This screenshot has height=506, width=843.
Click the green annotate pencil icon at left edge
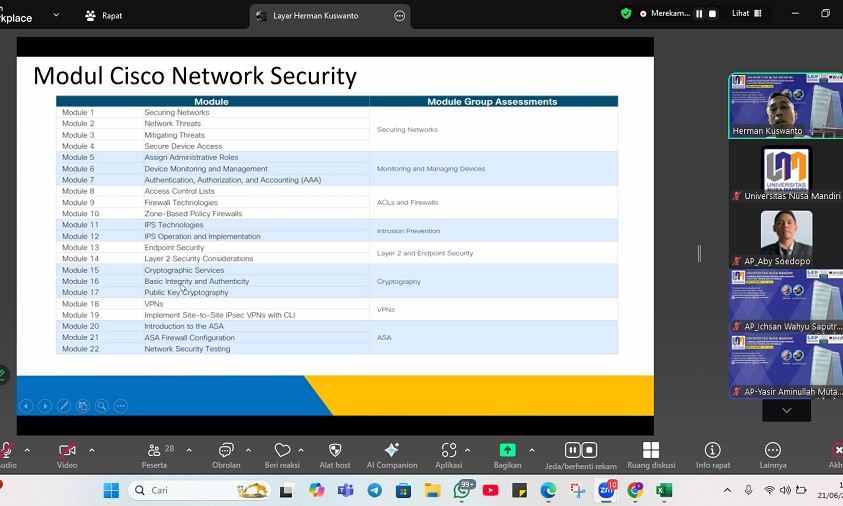point(3,374)
